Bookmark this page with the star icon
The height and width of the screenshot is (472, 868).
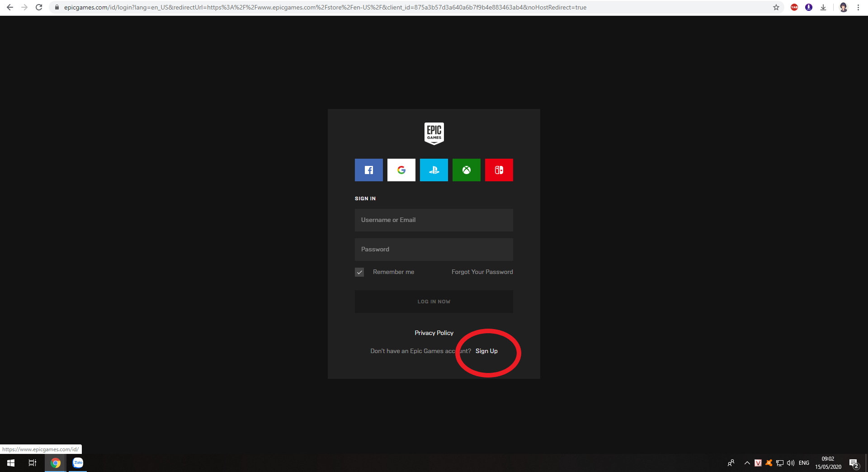pos(776,7)
